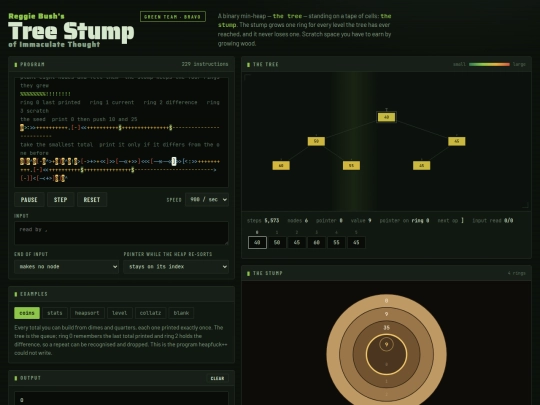Click the small-to-large color gradient legend
Image resolution: width=540 pixels, height=405 pixels.
[489, 64]
